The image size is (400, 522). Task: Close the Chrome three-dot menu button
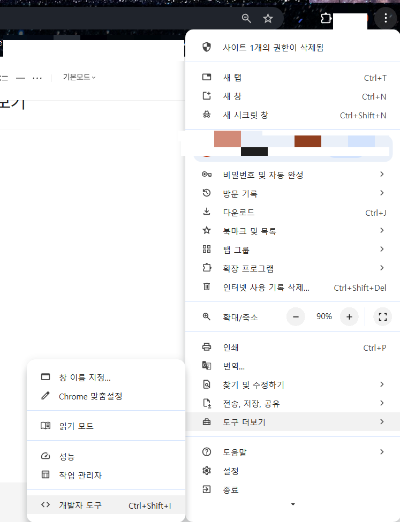pos(386,18)
